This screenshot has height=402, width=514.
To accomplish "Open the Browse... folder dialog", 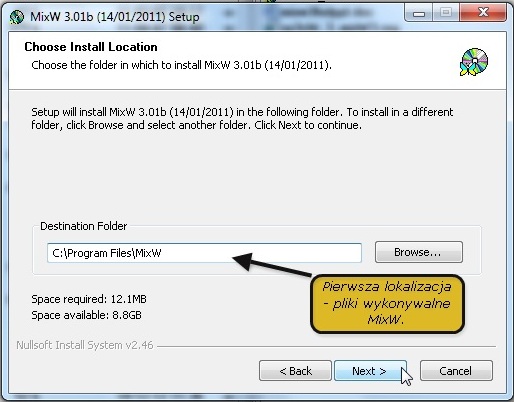I will pos(419,252).
